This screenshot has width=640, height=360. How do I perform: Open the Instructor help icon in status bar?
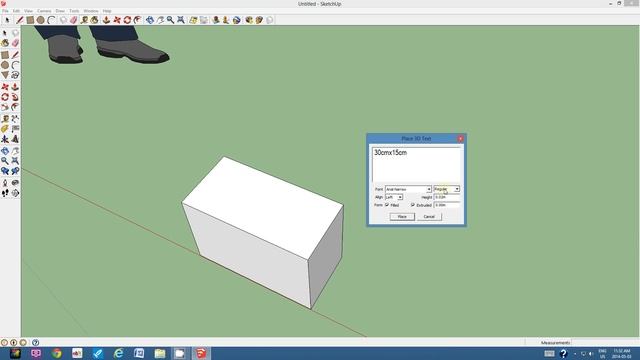pos(36,342)
